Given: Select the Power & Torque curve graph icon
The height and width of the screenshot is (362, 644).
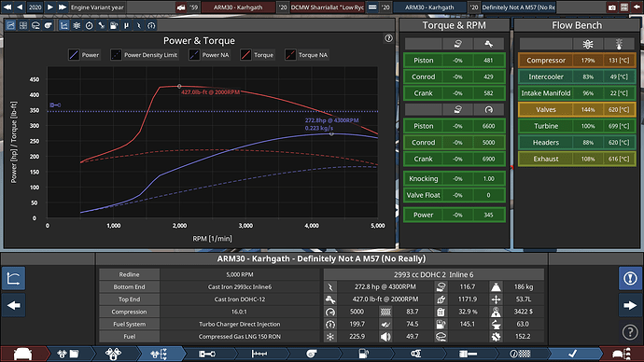Looking at the screenshot, I should tap(64, 25).
